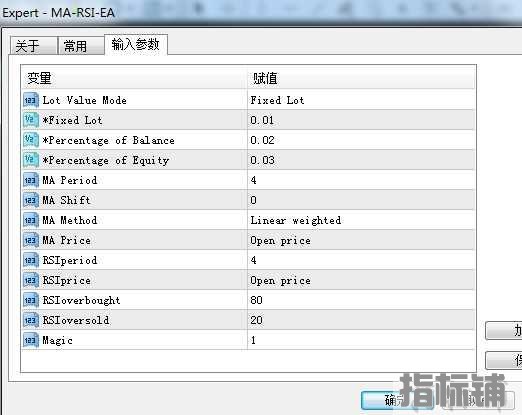522x415 pixels.
Task: Click the upper cut-off button right of the table
Action: click(x=504, y=330)
